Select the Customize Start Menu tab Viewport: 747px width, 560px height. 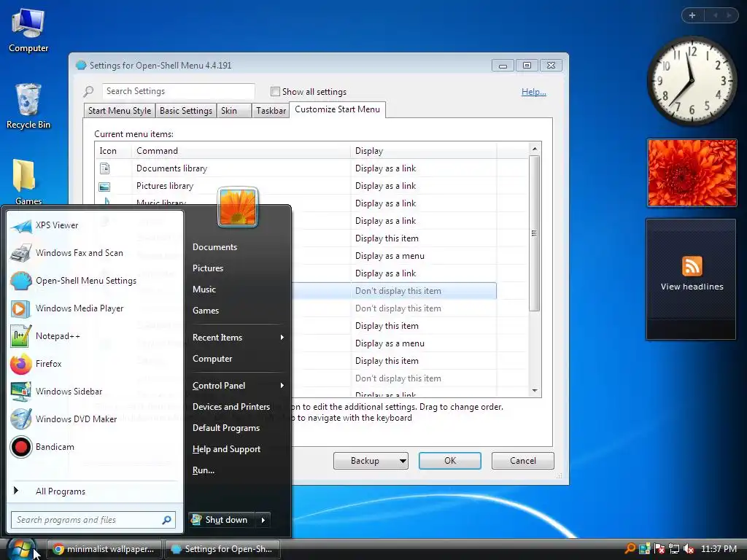coord(337,109)
